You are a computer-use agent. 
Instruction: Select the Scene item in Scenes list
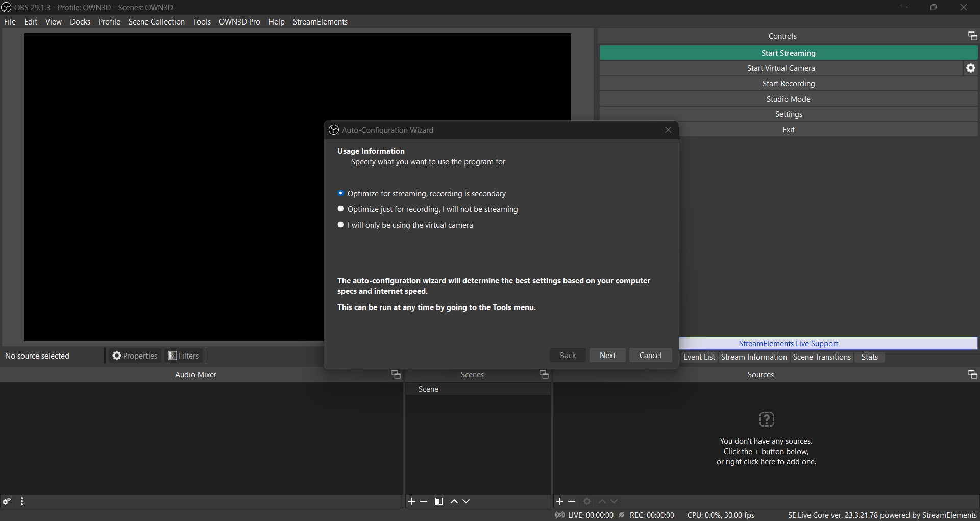478,389
